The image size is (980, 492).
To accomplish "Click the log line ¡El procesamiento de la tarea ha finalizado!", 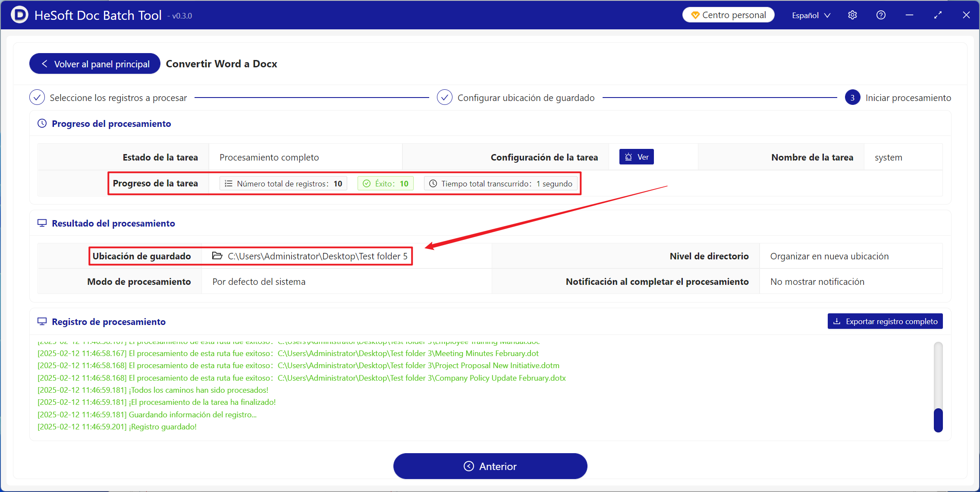I will 157,402.
